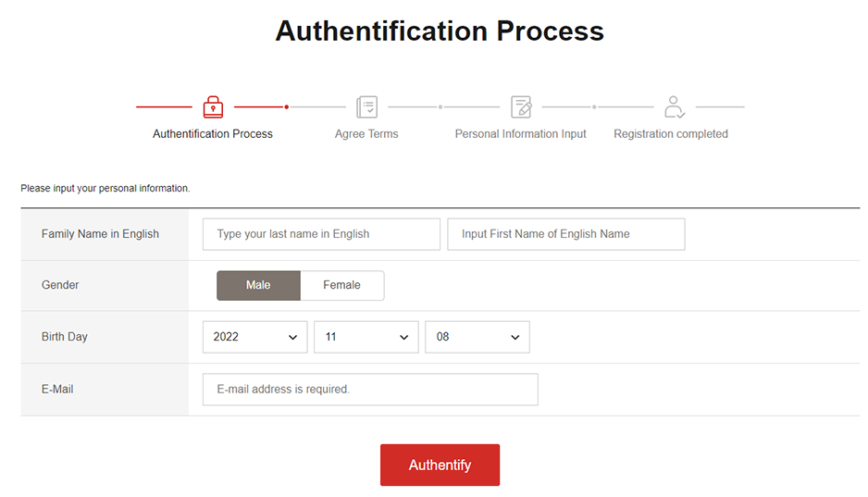Open the birth month dropdown showing 11
Screen dimensions: 868x497
click(366, 337)
